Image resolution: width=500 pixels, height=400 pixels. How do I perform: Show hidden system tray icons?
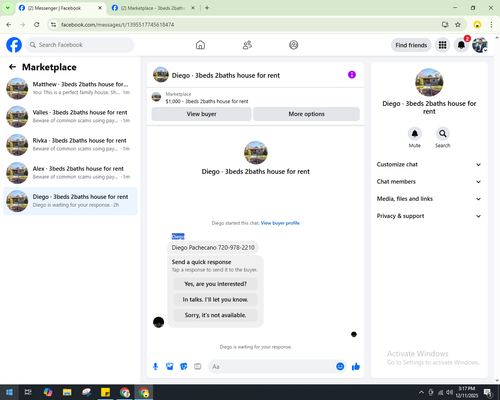click(421, 392)
